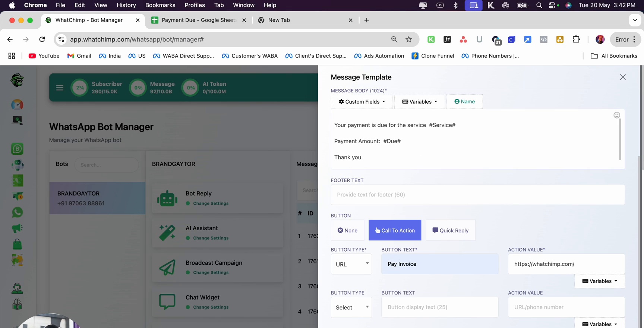Open the Bookmarks menu in menu bar
Image resolution: width=644 pixels, height=328 pixels.
pos(160,5)
